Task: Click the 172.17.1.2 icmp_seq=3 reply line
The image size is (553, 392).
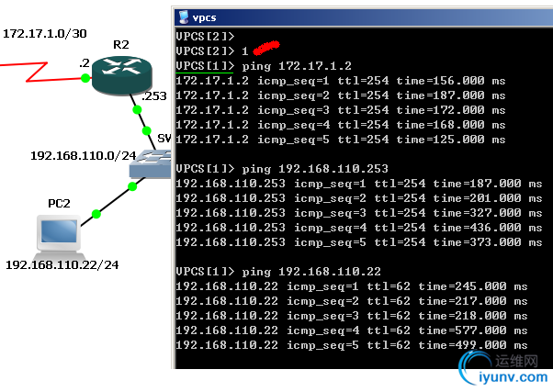Action: pyautogui.click(x=341, y=110)
